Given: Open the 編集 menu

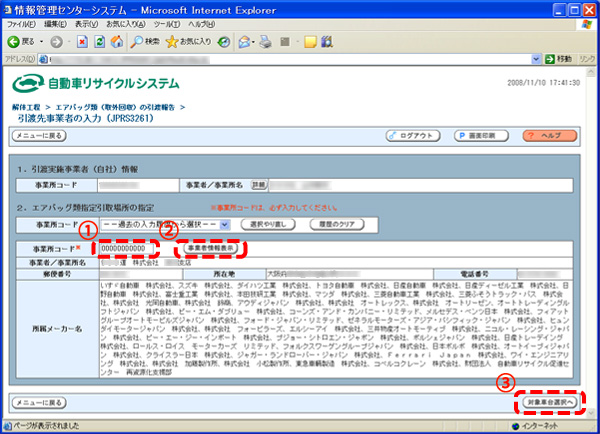Looking at the screenshot, I should (x=55, y=24).
